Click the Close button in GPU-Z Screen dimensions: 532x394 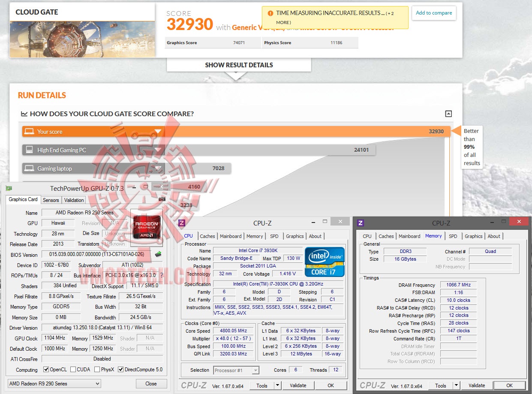151,384
